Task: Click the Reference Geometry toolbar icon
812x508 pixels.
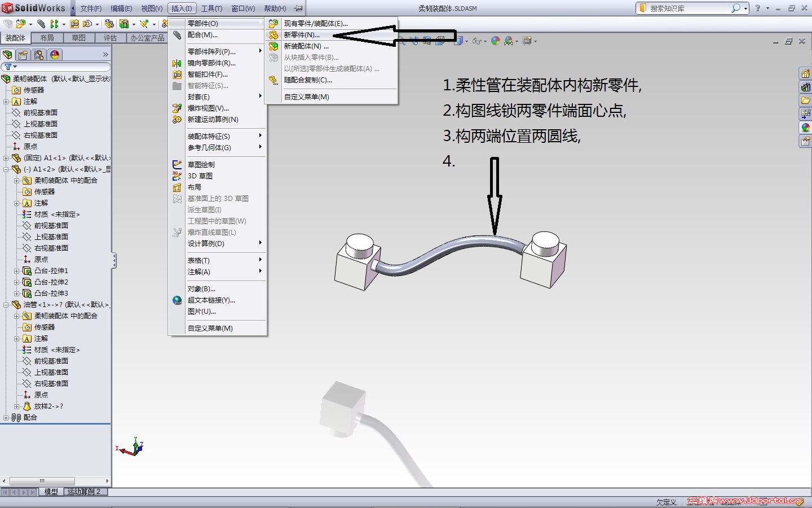Action: (144, 24)
